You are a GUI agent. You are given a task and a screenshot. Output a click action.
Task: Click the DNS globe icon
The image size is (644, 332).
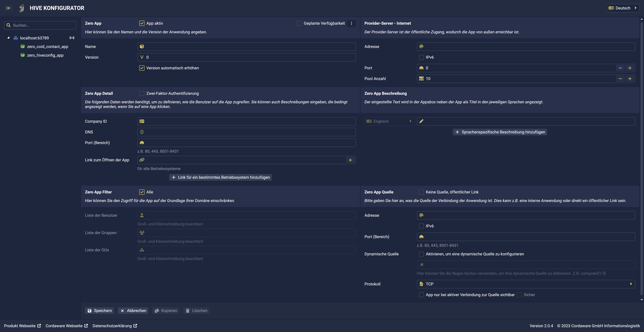coord(142,132)
